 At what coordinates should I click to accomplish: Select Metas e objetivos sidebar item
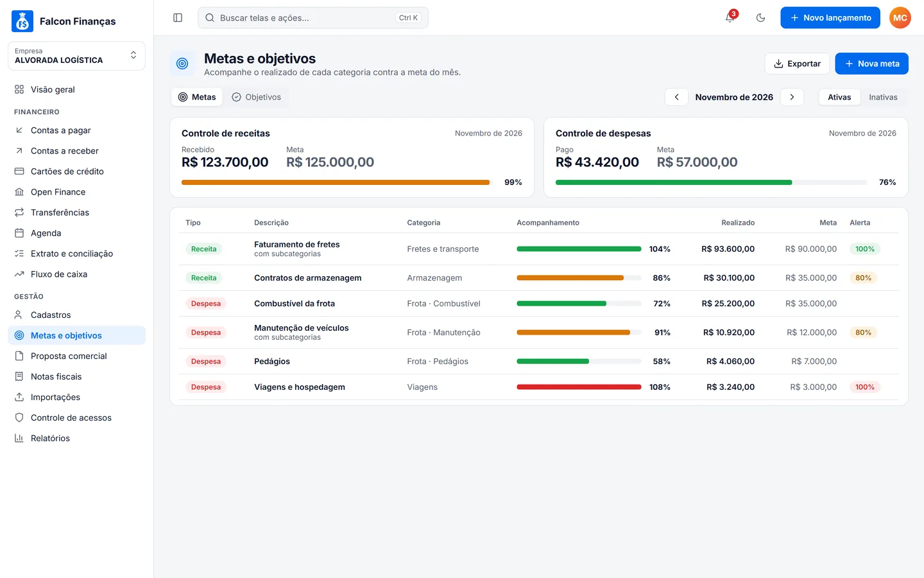[76, 335]
